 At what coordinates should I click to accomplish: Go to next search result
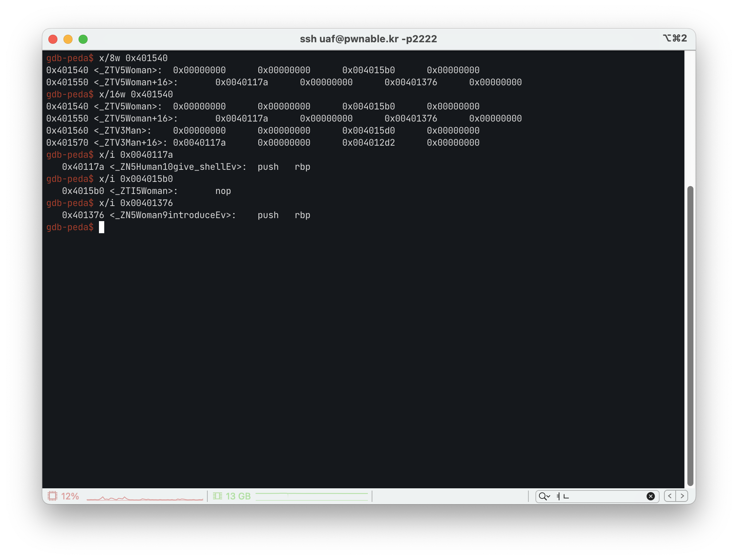(x=682, y=496)
